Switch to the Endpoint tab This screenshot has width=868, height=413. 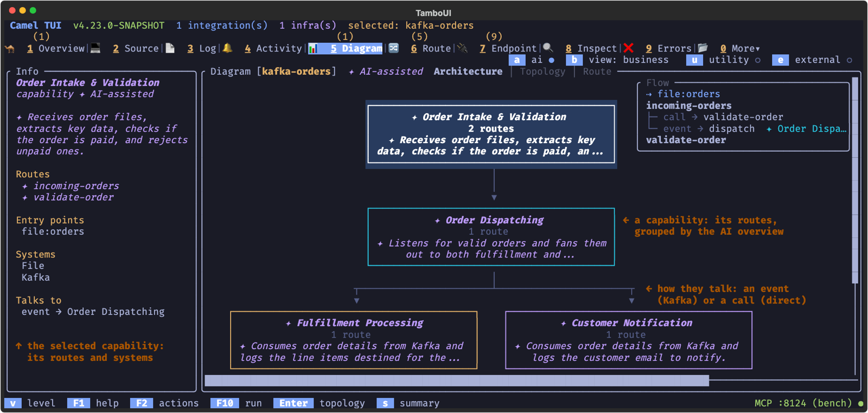click(x=508, y=48)
